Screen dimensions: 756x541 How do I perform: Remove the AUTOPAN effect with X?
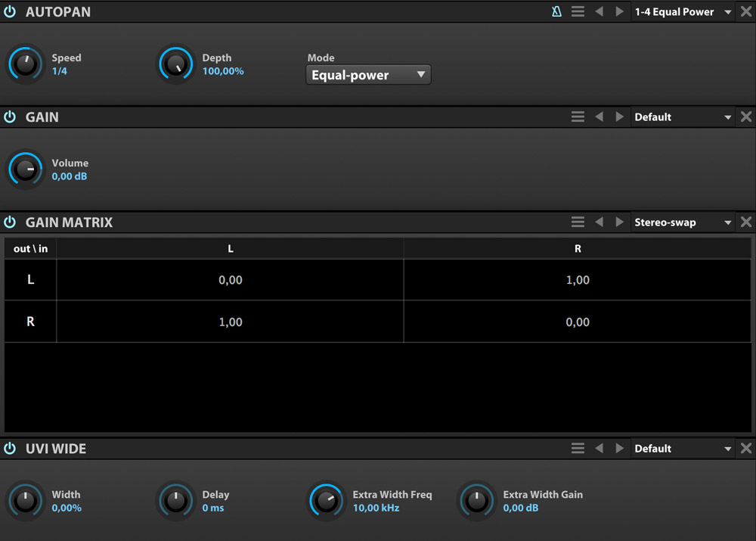point(746,11)
